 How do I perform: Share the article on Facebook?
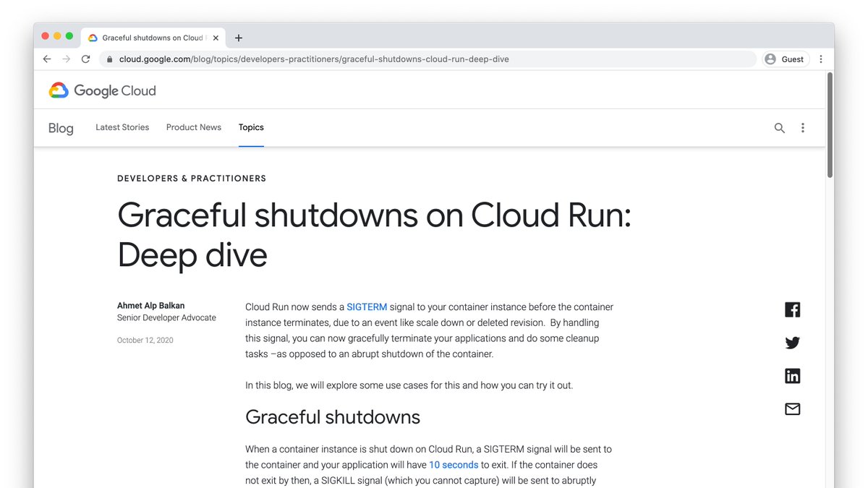tap(793, 309)
